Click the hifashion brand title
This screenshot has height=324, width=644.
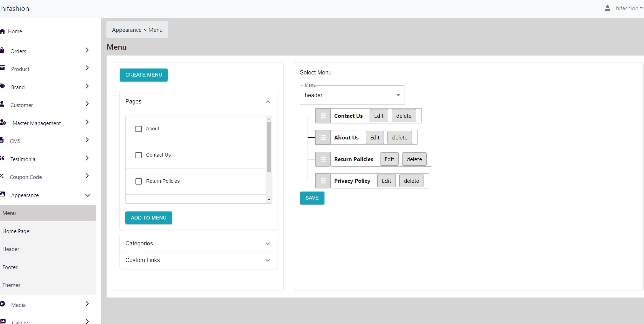15,8
